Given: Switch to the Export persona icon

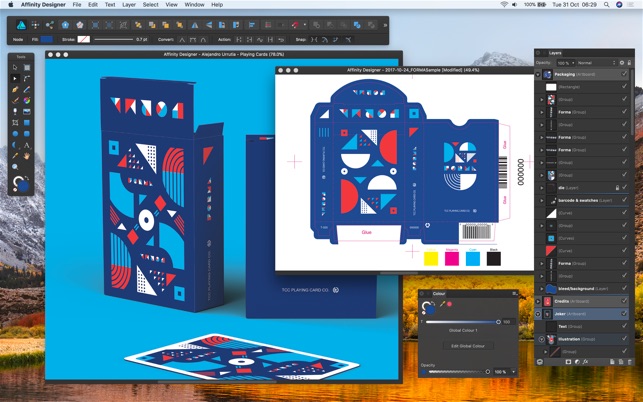Looking at the screenshot, I should 50,25.
